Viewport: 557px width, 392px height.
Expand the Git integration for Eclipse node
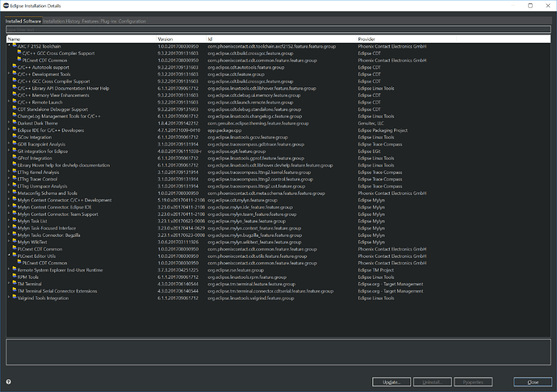9,151
